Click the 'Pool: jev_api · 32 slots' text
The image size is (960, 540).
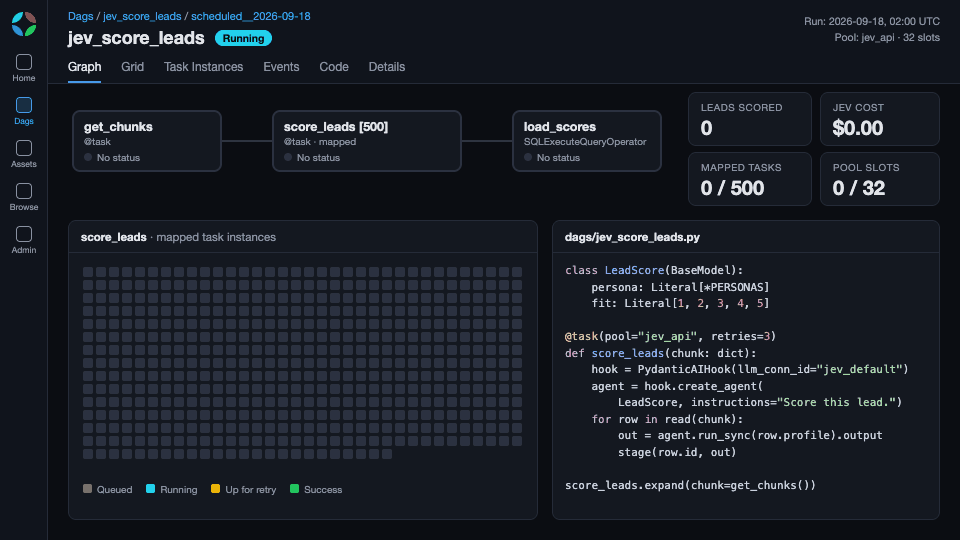[887, 37]
